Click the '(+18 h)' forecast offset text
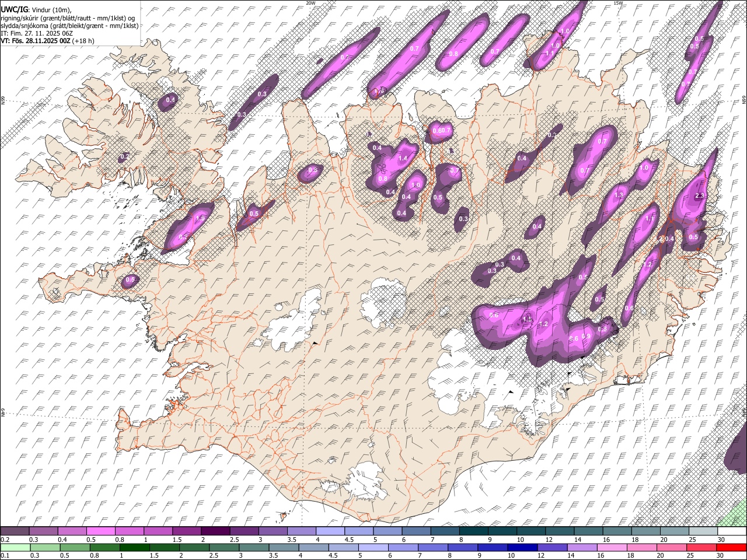The width and height of the screenshot is (747, 560). (83, 41)
